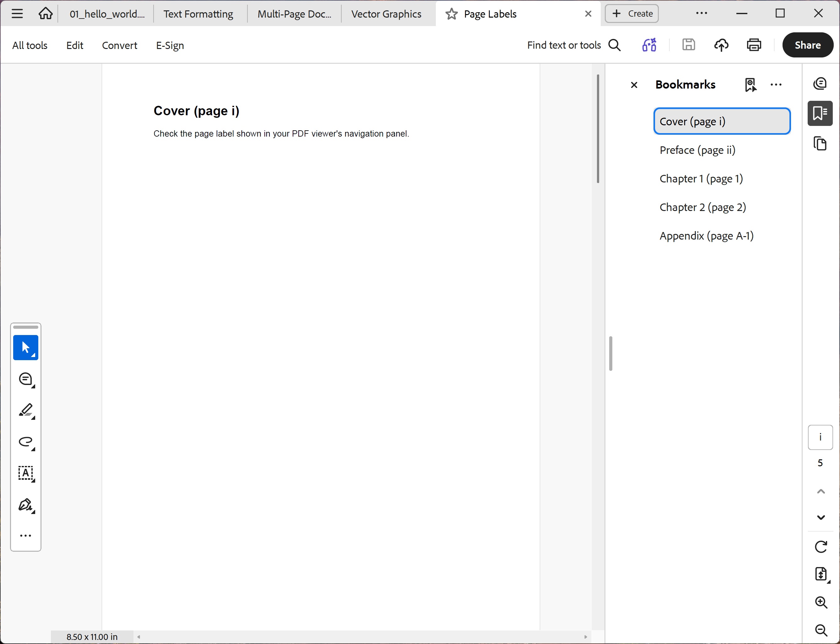Open the Comment tool
This screenshot has width=840, height=644.
point(25,379)
